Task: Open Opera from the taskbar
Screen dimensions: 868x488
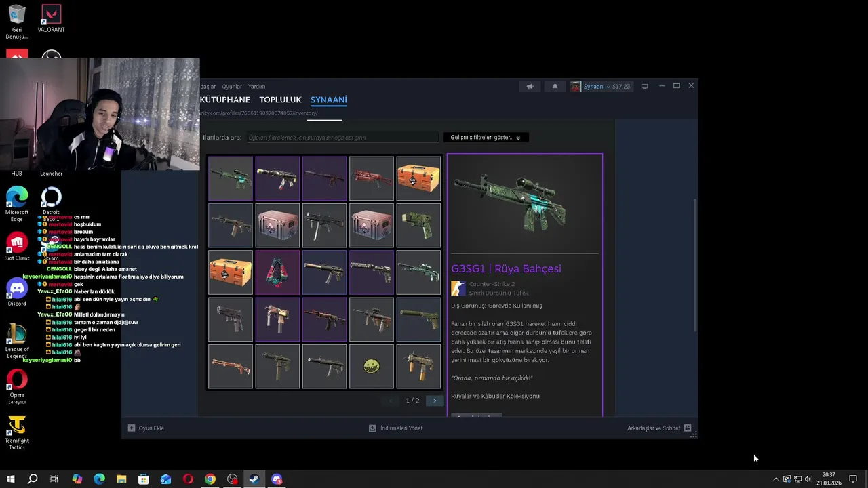Action: coord(188,479)
